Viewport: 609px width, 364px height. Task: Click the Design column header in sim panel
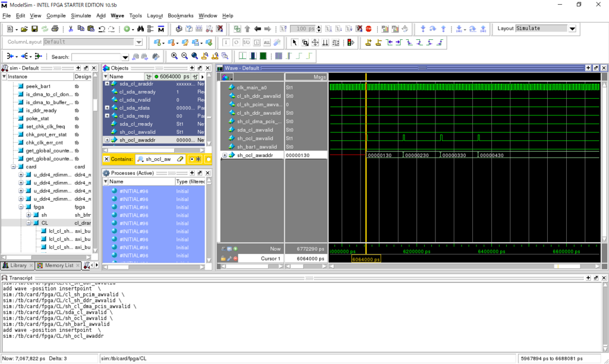(x=83, y=77)
